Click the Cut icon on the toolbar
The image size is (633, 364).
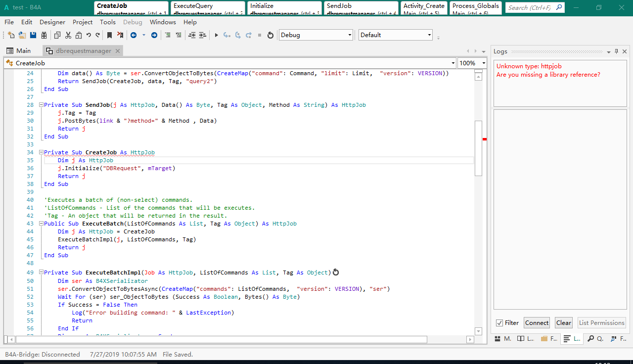pyautogui.click(x=68, y=35)
